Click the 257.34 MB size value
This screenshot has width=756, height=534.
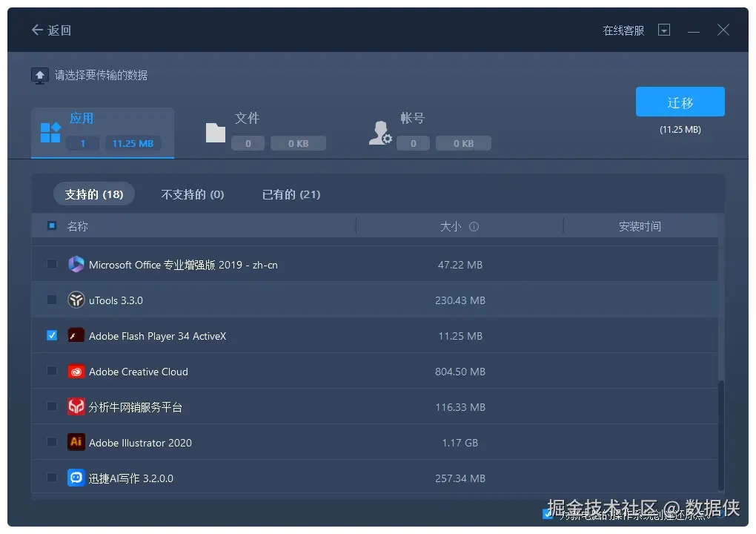point(460,478)
